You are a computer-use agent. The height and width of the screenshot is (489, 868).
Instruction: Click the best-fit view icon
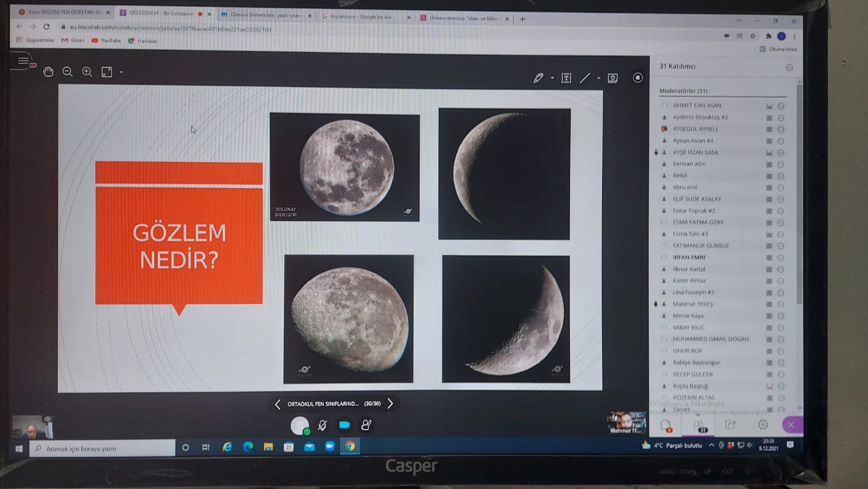pos(107,72)
